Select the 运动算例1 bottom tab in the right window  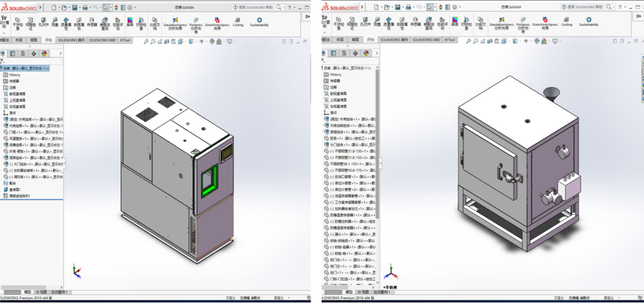382,292
